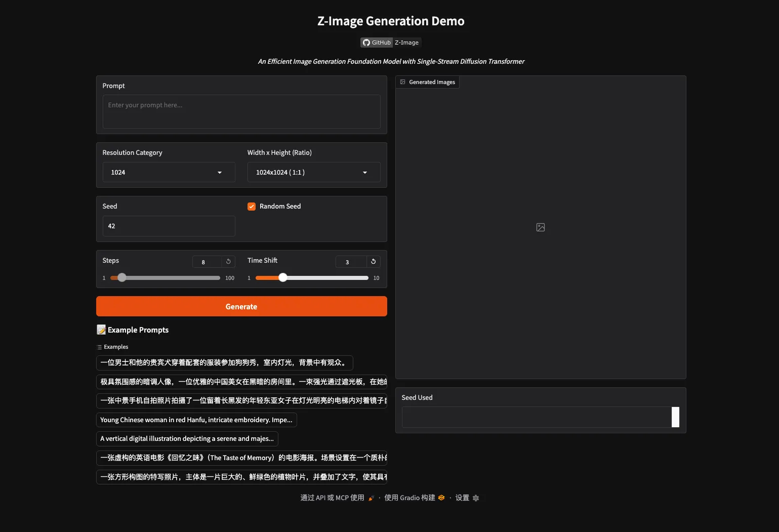Click the Gradio logo in the footer
Viewport: 779px width, 532px height.
441,498
